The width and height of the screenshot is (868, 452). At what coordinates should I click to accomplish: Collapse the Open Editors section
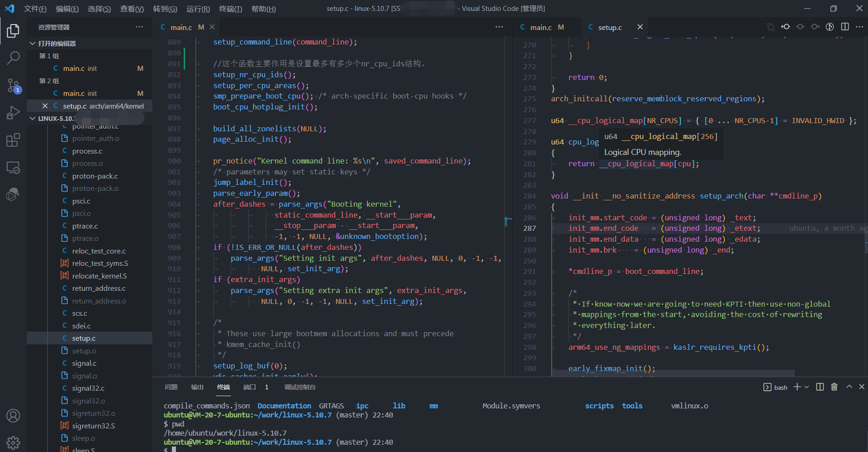click(33, 43)
